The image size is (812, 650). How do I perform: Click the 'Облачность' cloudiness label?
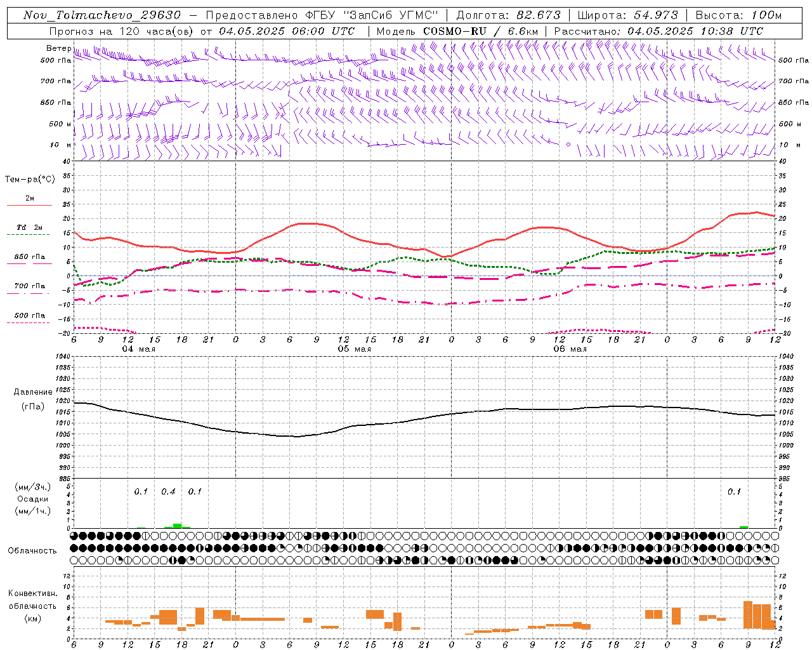[32, 550]
